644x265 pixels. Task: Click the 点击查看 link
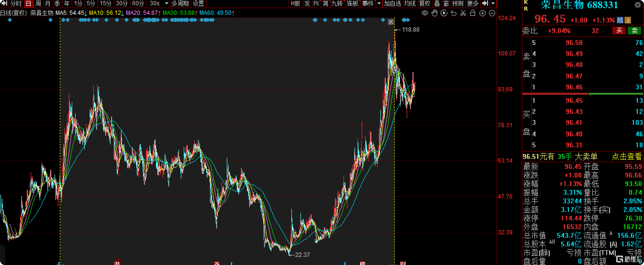click(x=627, y=157)
